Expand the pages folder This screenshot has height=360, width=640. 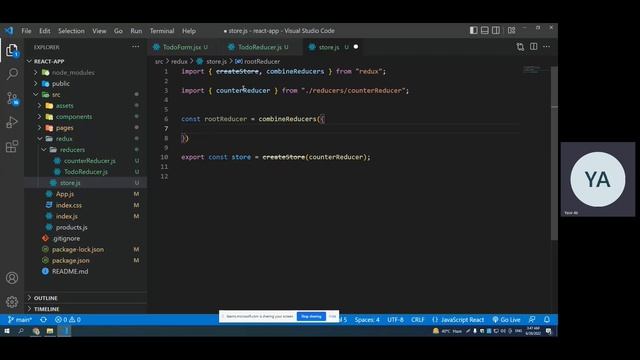coord(64,128)
